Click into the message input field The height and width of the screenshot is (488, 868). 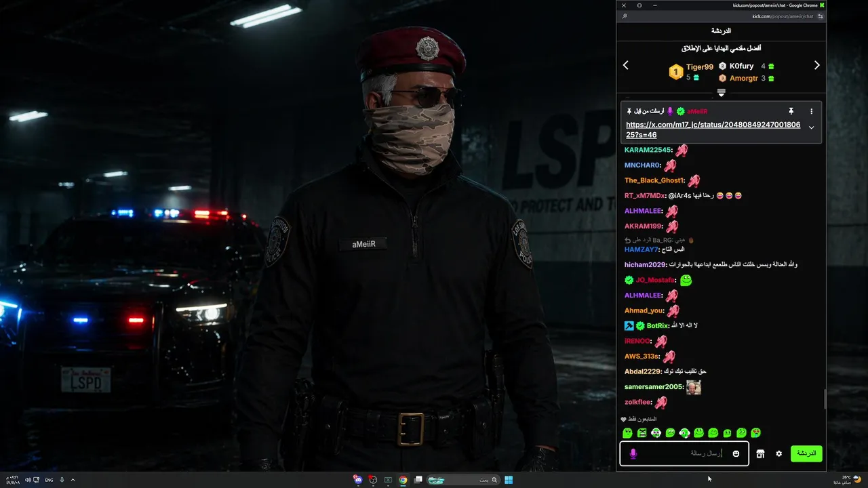(x=685, y=453)
